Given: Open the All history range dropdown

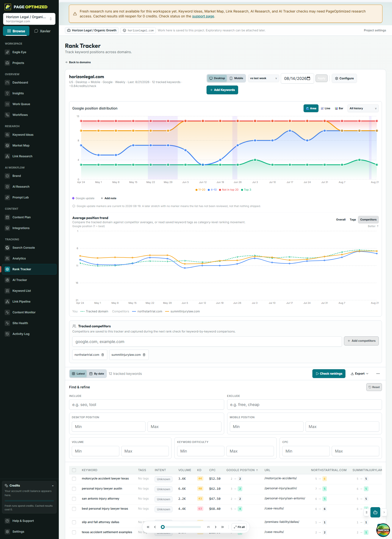Looking at the screenshot, I should click(363, 108).
